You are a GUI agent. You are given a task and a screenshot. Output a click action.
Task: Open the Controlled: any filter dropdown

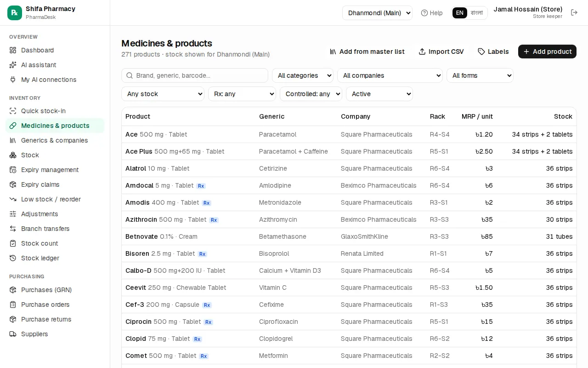(x=311, y=94)
